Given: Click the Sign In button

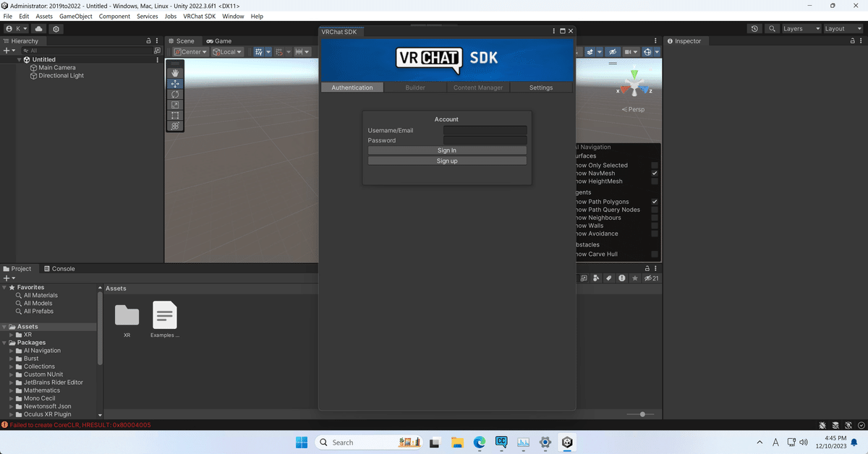Looking at the screenshot, I should tap(446, 150).
